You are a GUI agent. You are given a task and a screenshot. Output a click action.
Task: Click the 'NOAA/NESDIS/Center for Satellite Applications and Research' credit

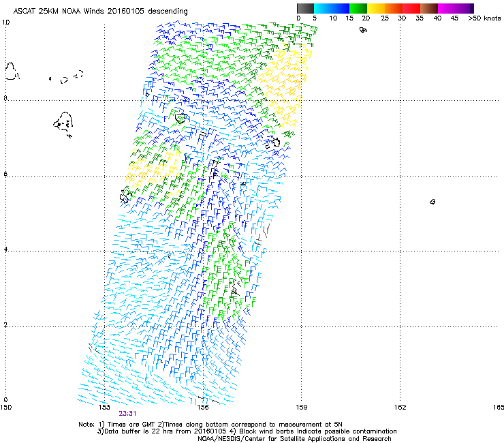(294, 439)
